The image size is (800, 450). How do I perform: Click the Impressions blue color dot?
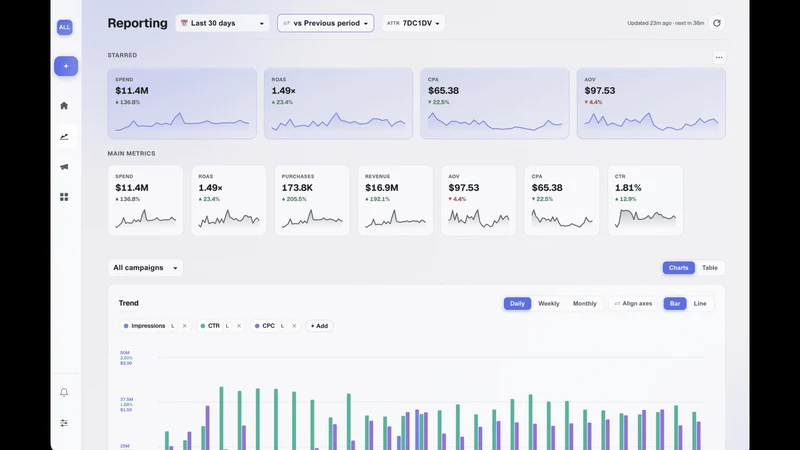point(126,326)
